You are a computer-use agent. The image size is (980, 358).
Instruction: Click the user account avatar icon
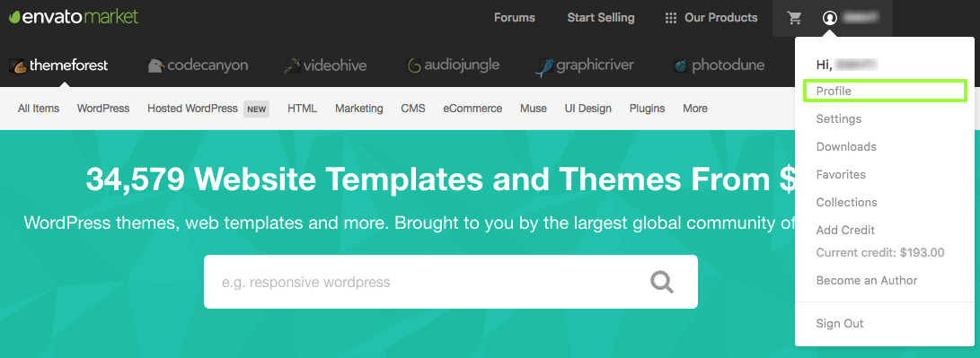(x=829, y=18)
